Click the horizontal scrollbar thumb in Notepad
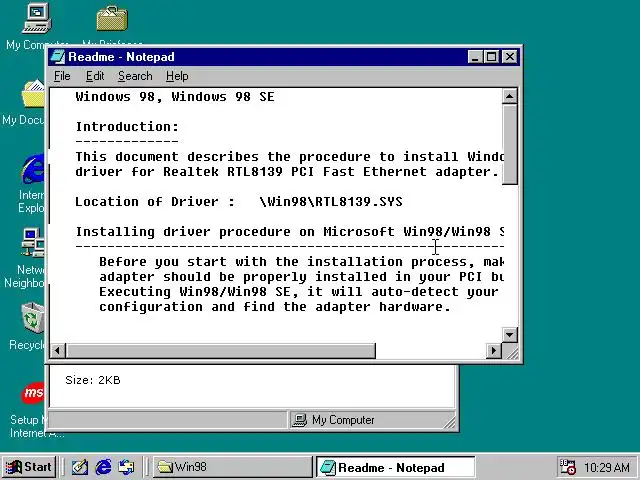 (221, 351)
